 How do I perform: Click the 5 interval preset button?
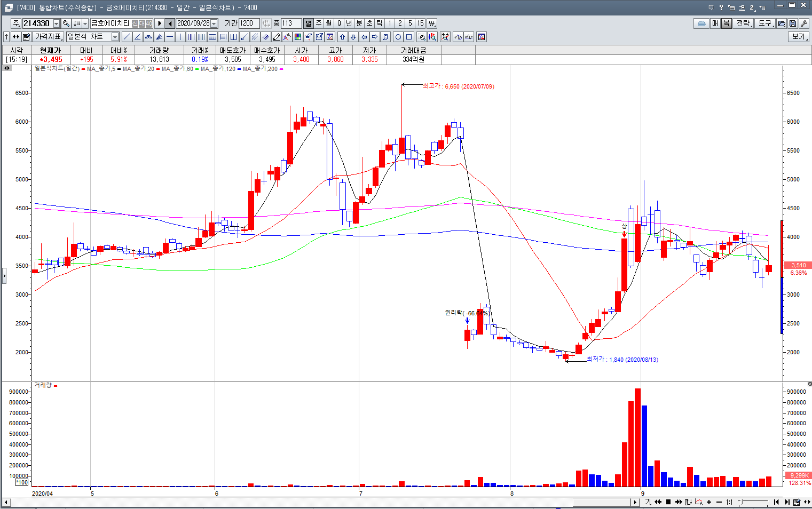(x=410, y=23)
